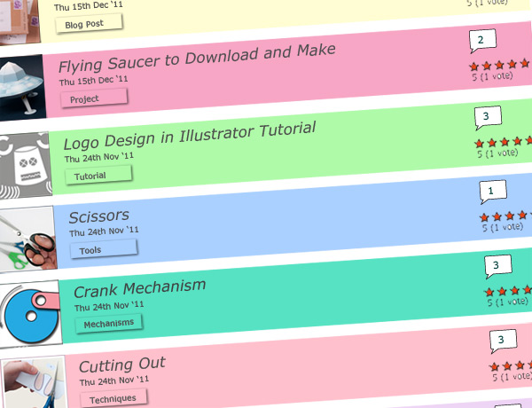Image resolution: width=532 pixels, height=408 pixels.
Task: Open the Scissors comments bubble showing 1
Action: pos(493,192)
